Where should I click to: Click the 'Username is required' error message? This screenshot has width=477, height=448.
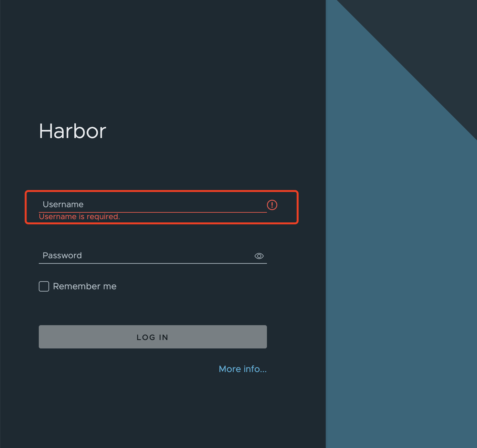tap(79, 216)
